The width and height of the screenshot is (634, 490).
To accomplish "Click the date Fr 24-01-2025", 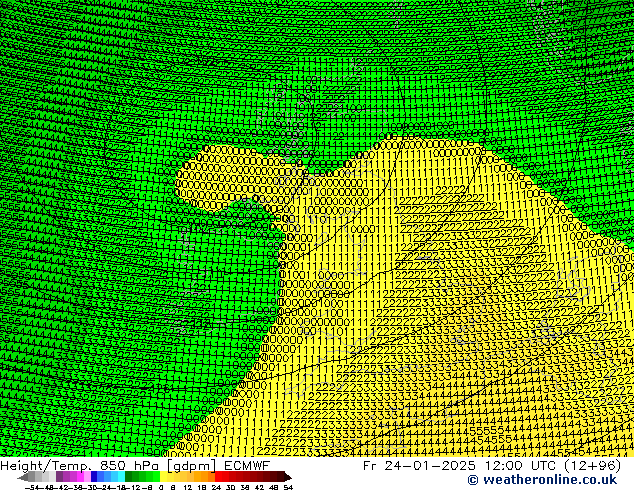I will (419, 466).
